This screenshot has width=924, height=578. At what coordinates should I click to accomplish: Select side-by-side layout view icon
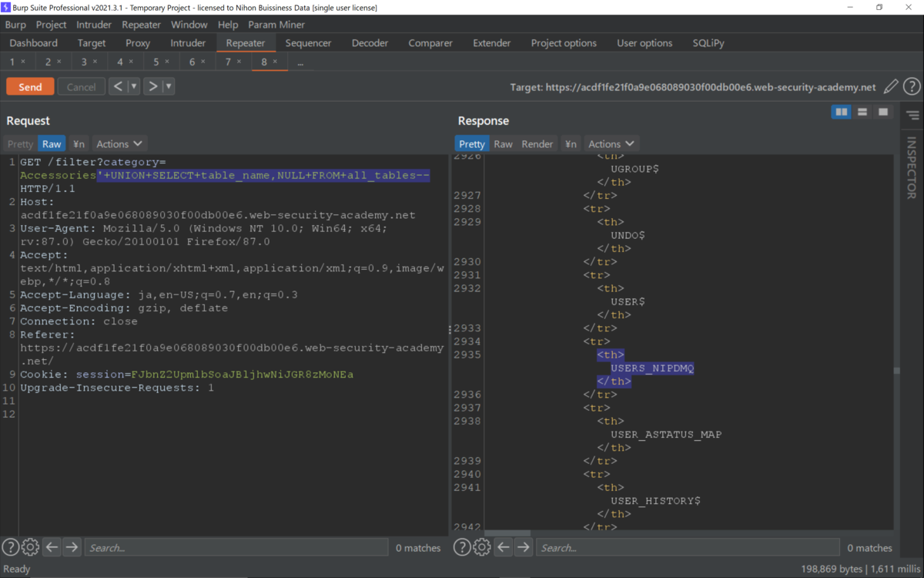coord(842,113)
